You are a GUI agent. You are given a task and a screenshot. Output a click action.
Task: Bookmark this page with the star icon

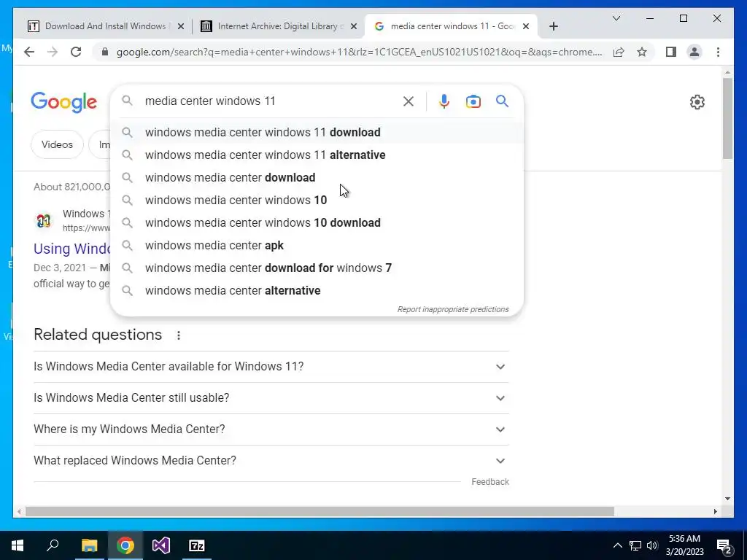coord(642,52)
